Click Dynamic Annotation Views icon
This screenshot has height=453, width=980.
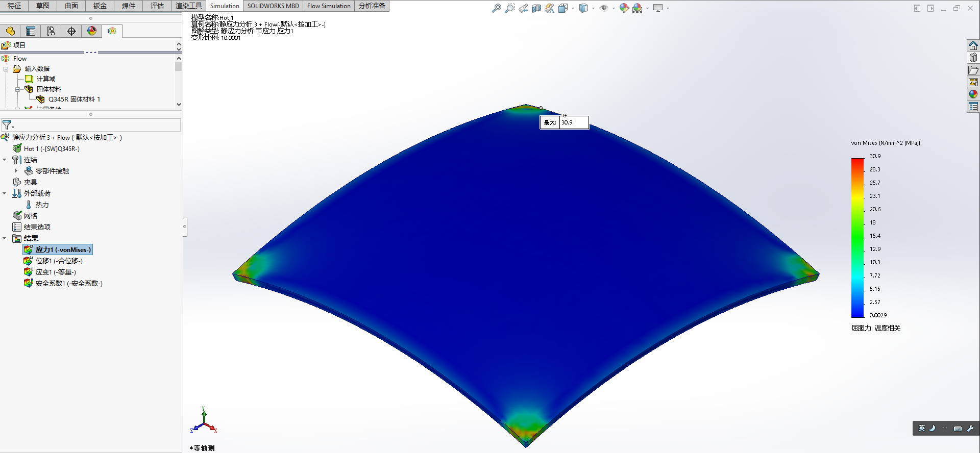(549, 8)
